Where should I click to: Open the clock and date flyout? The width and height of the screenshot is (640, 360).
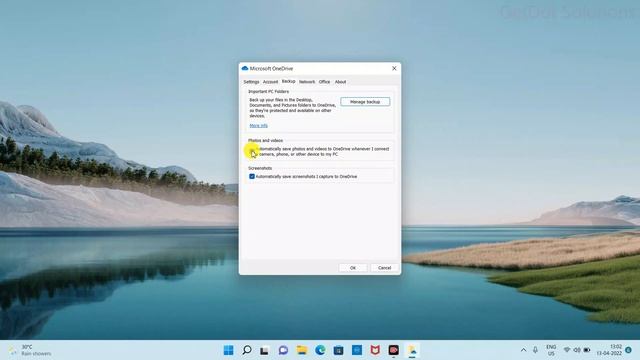click(x=609, y=350)
